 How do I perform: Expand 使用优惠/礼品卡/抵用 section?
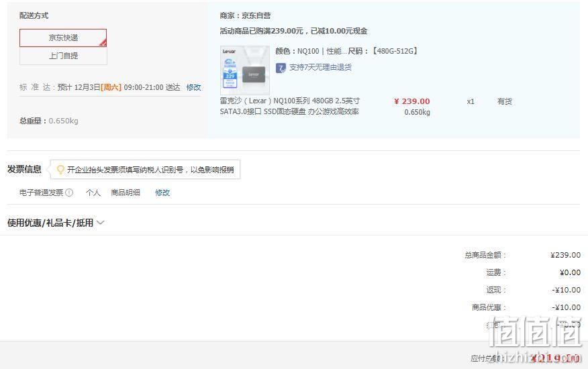(x=56, y=223)
